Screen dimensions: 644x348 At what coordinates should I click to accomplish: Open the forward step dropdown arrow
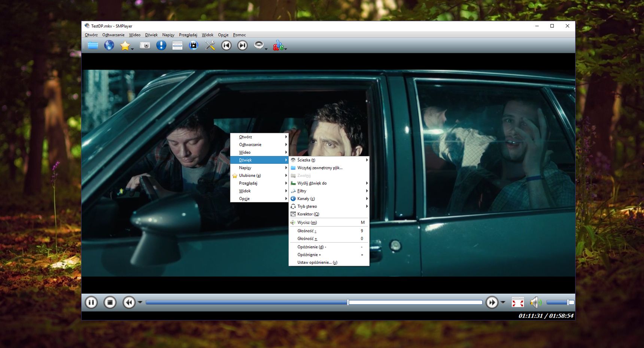click(503, 302)
